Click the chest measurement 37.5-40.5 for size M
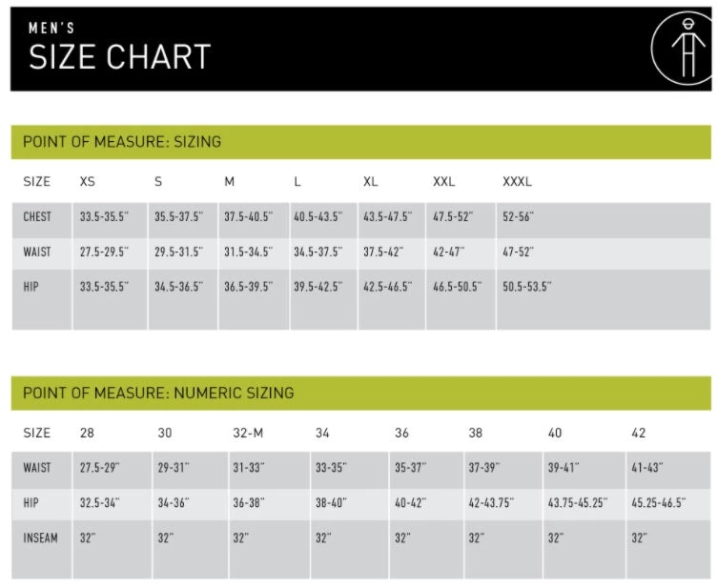The height and width of the screenshot is (588, 717). pyautogui.click(x=248, y=217)
